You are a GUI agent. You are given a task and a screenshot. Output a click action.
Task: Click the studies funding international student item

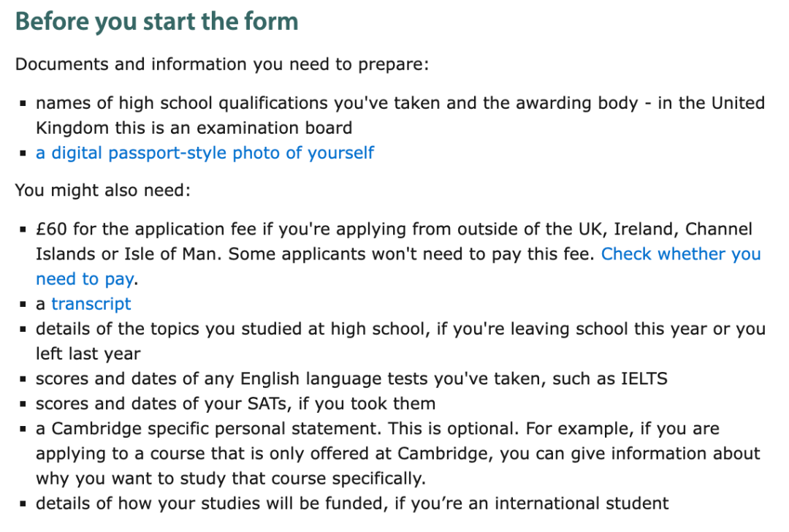point(352,503)
